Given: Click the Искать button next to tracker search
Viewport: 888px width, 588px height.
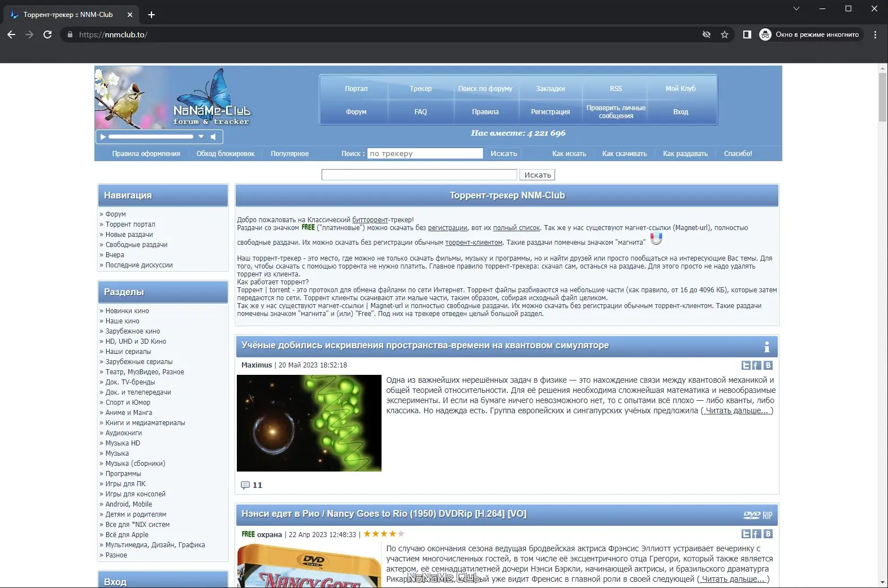Looking at the screenshot, I should pos(504,153).
